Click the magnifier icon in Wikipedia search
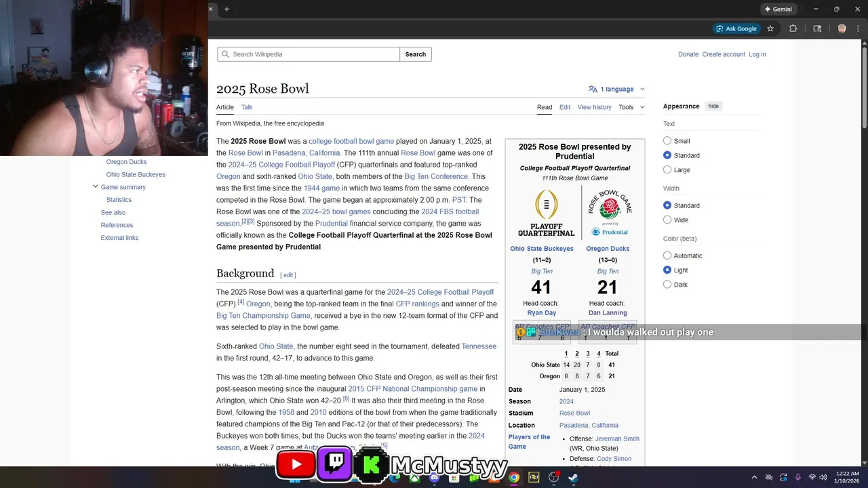Screen dimensions: 868x488 tap(225, 54)
